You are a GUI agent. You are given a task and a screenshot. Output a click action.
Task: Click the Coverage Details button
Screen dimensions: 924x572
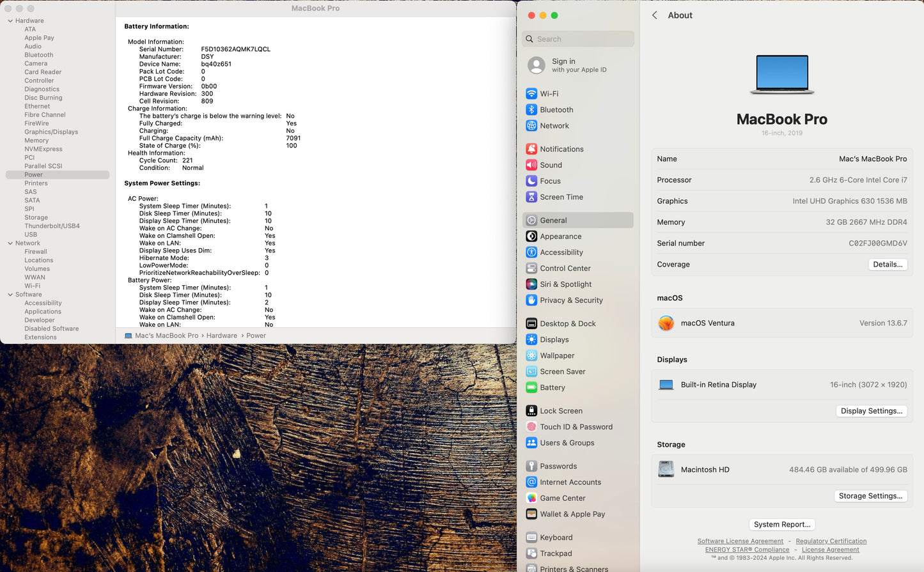888,265
